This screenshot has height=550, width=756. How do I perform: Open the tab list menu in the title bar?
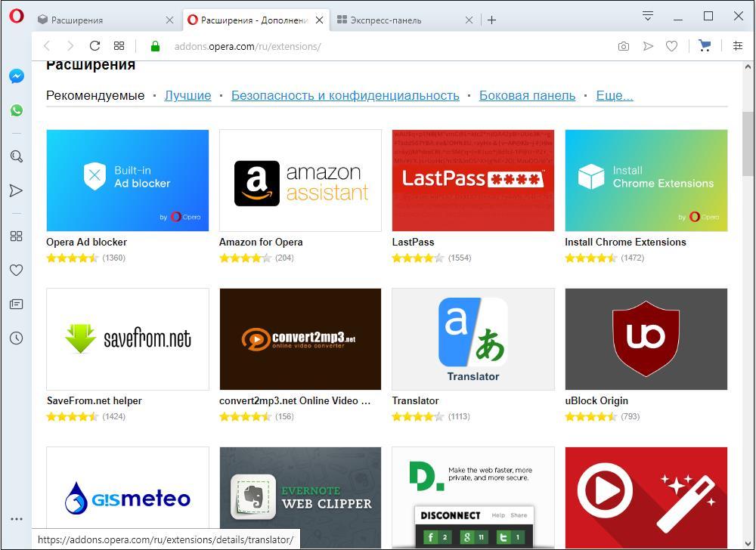pos(648,16)
